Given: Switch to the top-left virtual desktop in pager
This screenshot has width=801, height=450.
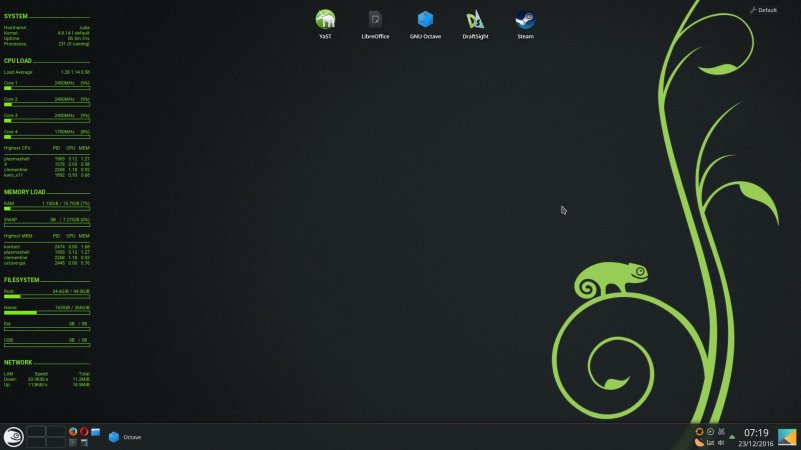Looking at the screenshot, I should (36, 431).
